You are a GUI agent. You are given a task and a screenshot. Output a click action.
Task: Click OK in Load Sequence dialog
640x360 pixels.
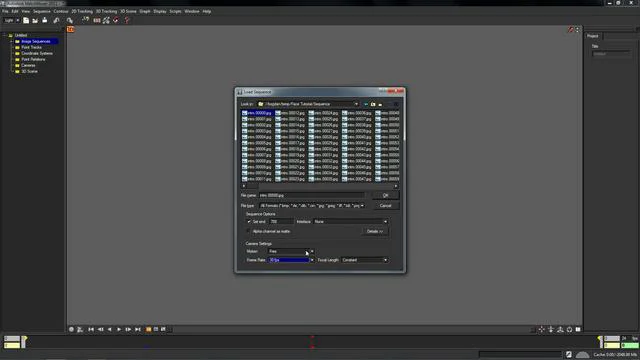pos(385,196)
